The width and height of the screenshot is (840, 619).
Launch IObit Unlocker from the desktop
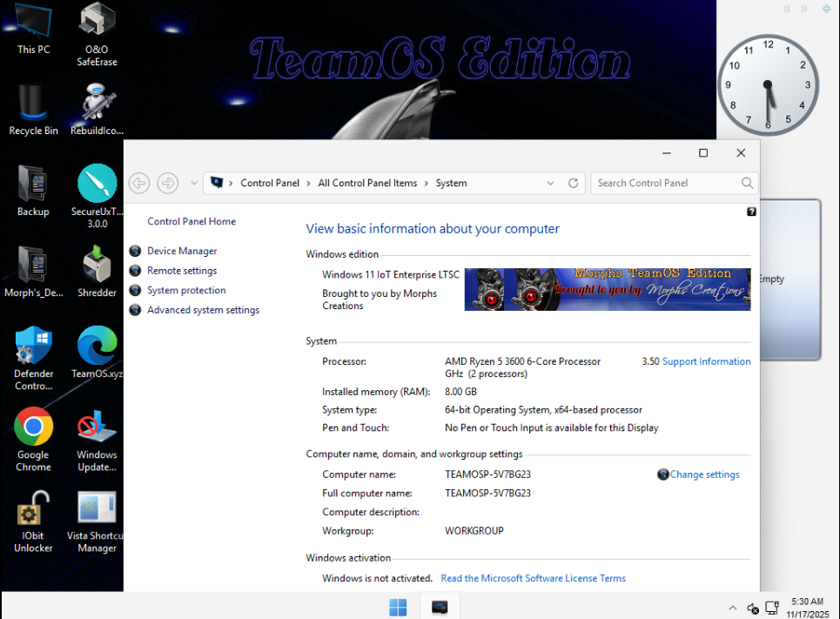(x=33, y=508)
